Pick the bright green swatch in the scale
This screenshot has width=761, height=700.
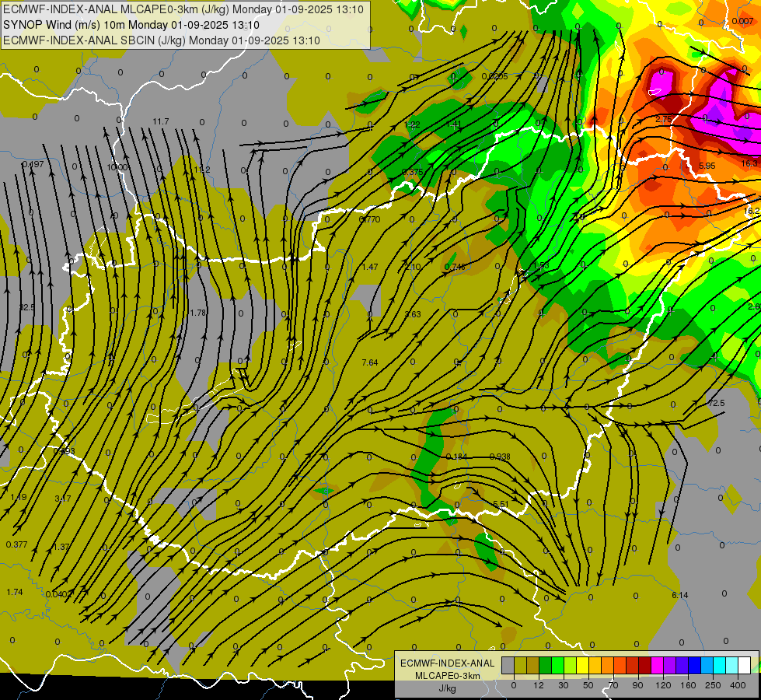tap(558, 665)
